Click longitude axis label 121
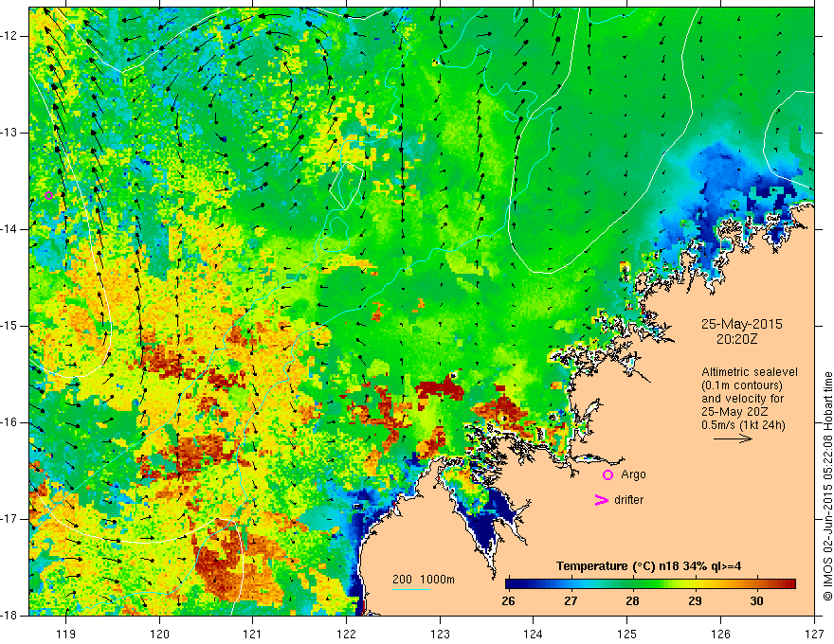The image size is (834, 644). (253, 634)
